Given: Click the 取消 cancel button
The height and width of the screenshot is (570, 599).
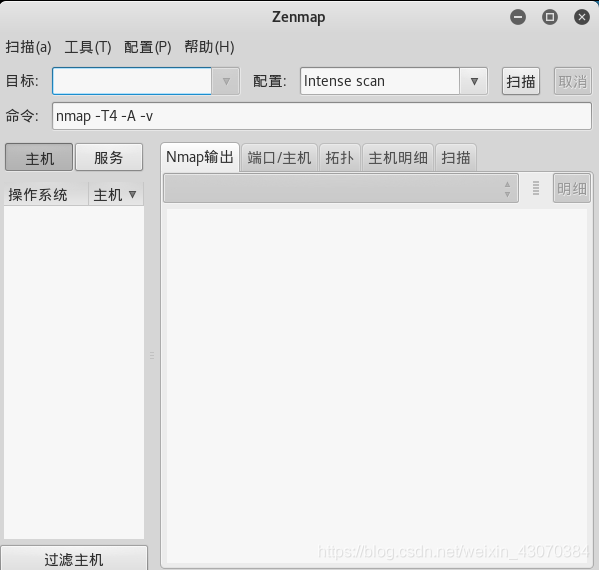Looking at the screenshot, I should coord(573,81).
